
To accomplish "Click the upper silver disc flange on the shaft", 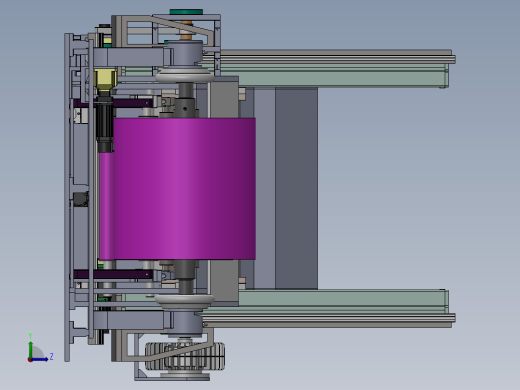I will click(185, 75).
